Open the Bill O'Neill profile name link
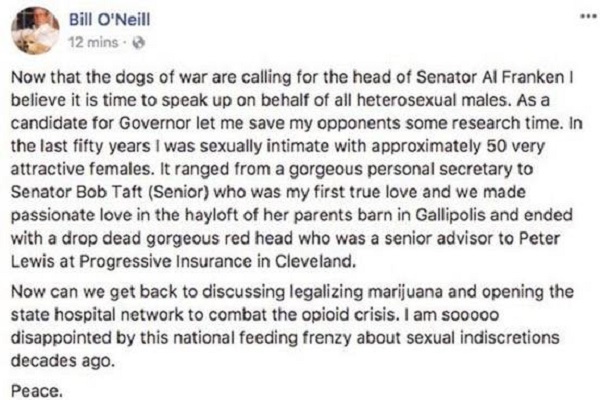This screenshot has height=400, width=600. tap(109, 20)
